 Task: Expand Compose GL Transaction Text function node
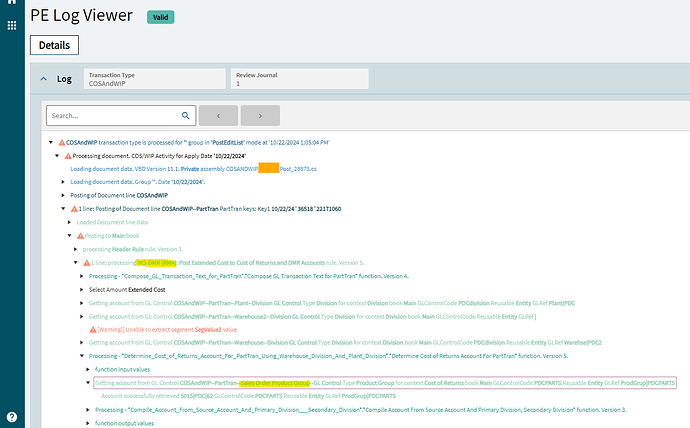coord(81,276)
